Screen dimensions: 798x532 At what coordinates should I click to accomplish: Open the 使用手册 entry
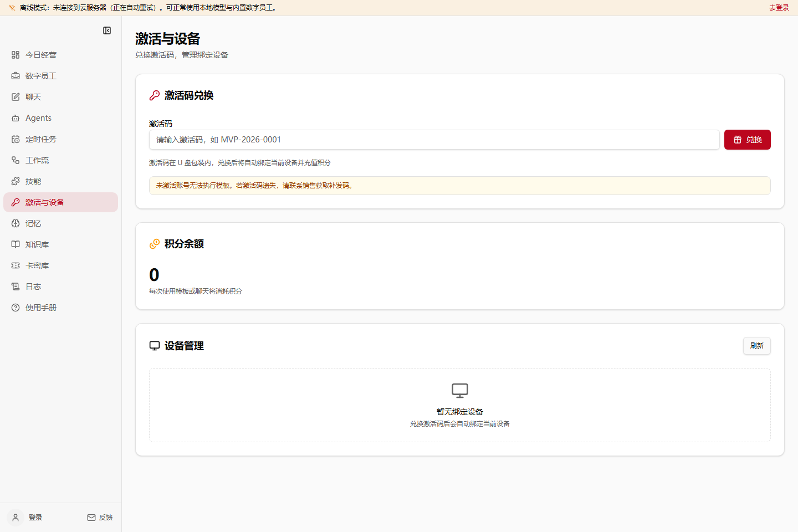click(x=61, y=308)
